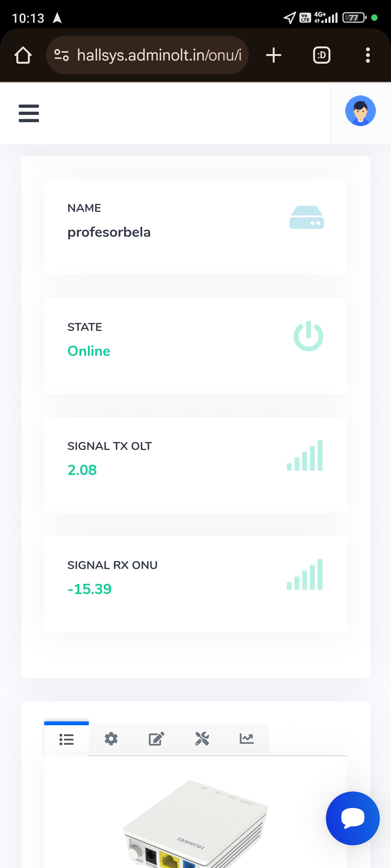
Task: Select the list details tab
Action: 66,739
